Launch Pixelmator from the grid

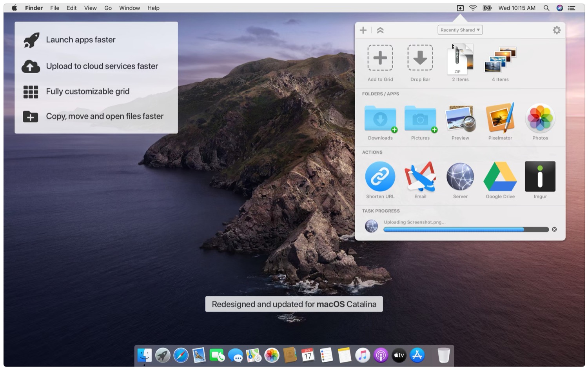(500, 118)
